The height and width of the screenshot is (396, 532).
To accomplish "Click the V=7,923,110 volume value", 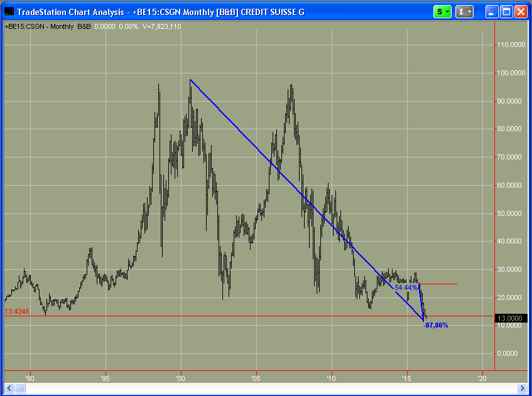I will click(x=161, y=26).
